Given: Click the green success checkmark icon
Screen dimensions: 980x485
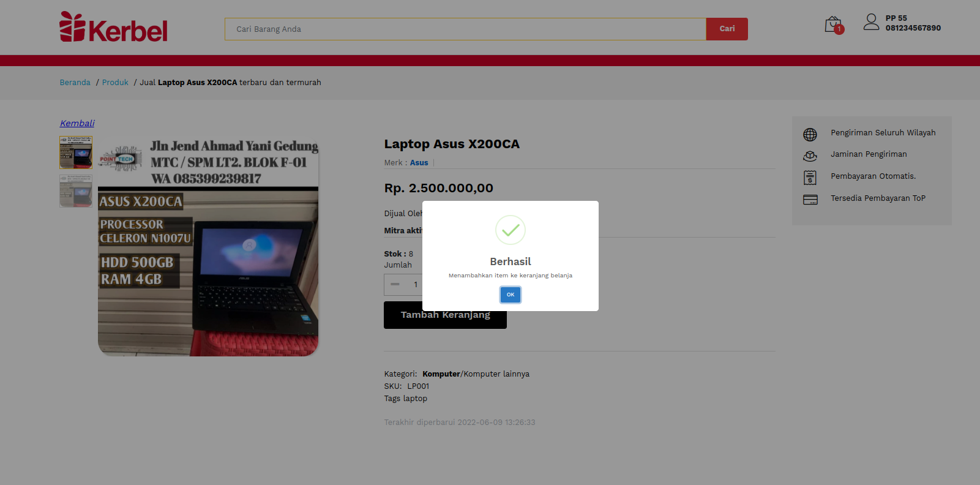Looking at the screenshot, I should 510,230.
